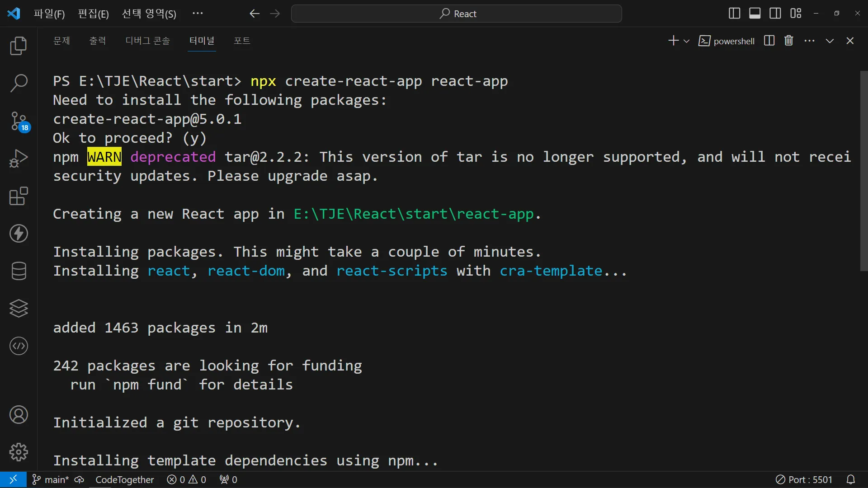The image size is (868, 488).
Task: Open the 파일(F) menu
Action: pyautogui.click(x=49, y=14)
